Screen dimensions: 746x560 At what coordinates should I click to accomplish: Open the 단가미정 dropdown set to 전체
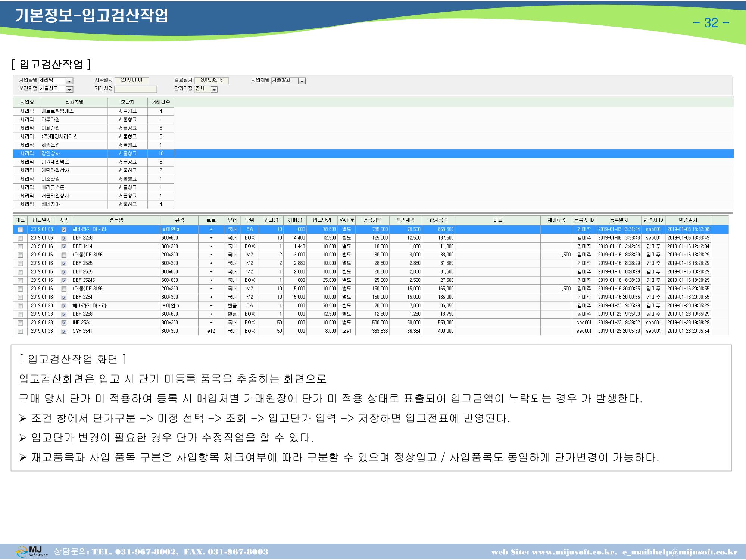(x=214, y=90)
